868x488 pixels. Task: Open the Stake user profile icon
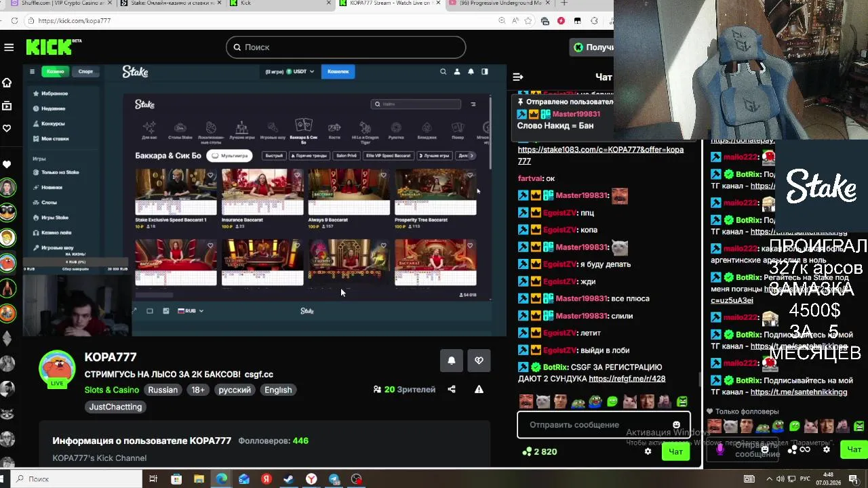457,71
